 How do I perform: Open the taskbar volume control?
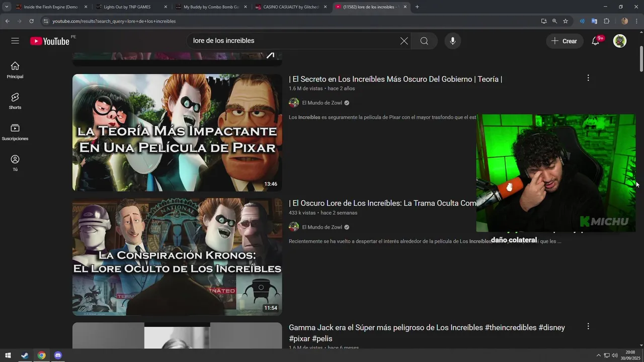615,355
